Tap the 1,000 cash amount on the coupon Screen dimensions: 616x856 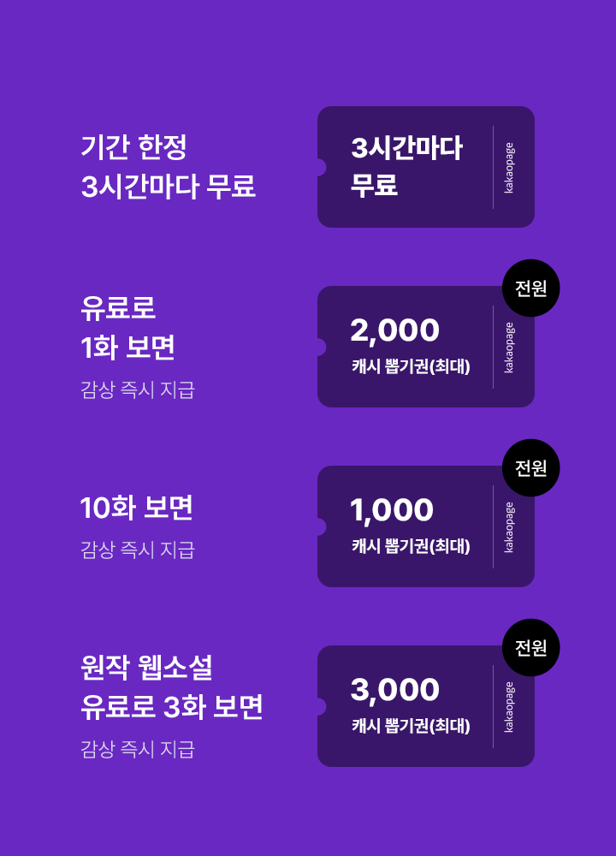pos(392,510)
